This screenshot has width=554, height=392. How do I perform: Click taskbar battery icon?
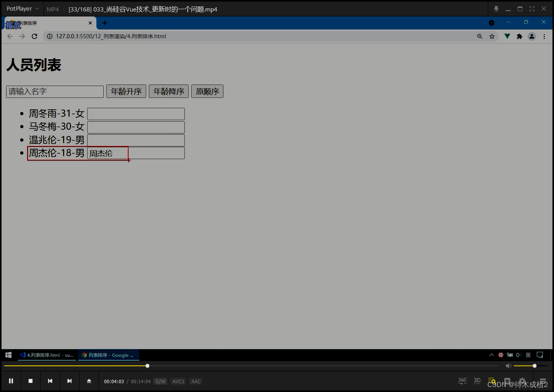pos(510,355)
